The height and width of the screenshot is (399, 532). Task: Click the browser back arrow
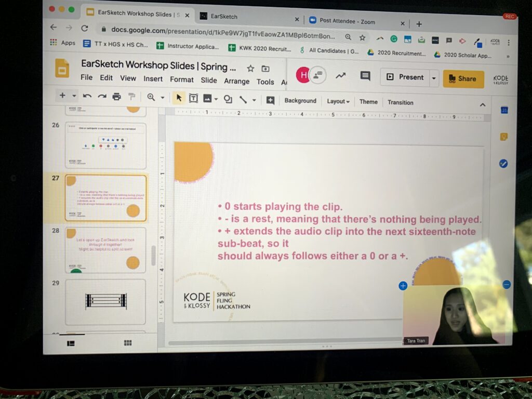[x=54, y=27]
